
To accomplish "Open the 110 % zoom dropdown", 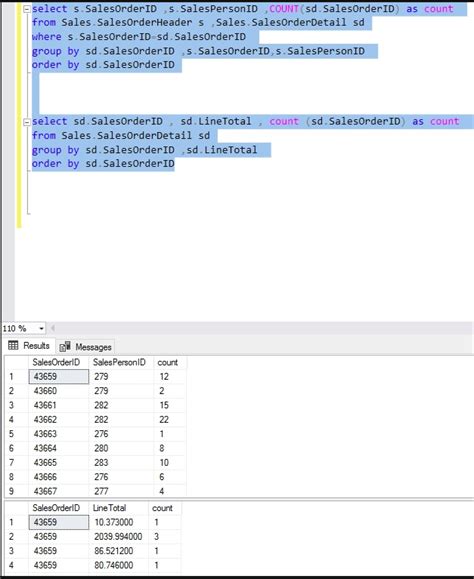I will click(41, 328).
